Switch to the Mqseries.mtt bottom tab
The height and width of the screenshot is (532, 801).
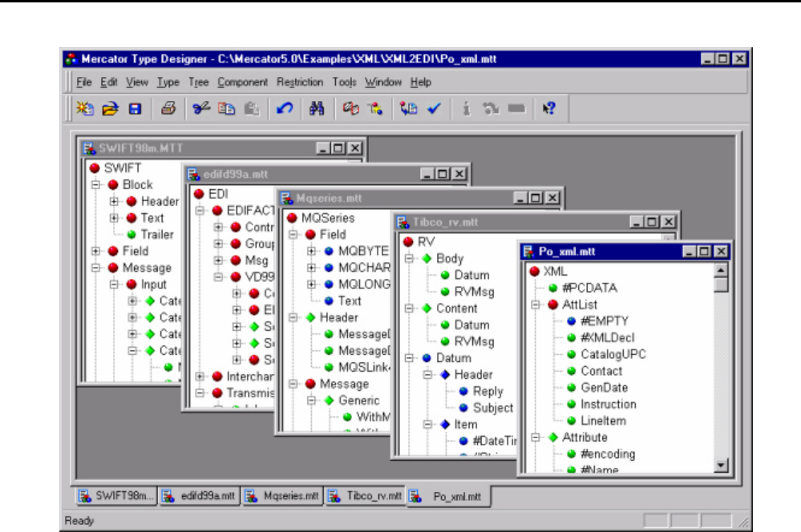click(282, 496)
